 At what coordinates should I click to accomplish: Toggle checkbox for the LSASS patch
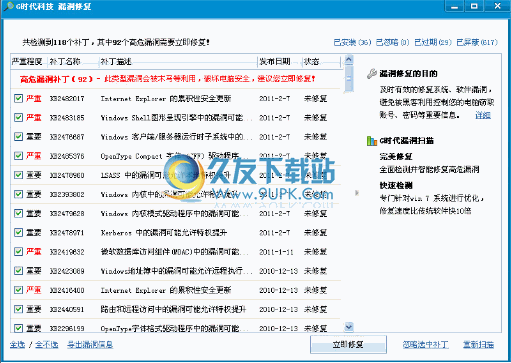[x=18, y=175]
